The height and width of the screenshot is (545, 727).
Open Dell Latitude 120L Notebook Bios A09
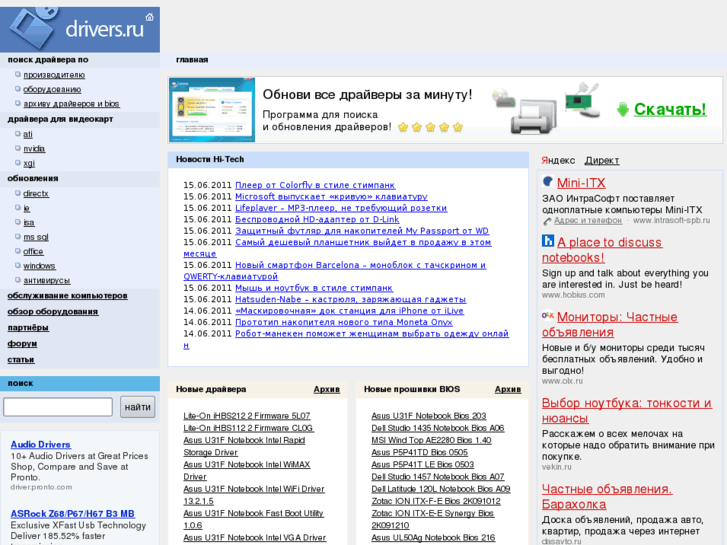coord(440,489)
